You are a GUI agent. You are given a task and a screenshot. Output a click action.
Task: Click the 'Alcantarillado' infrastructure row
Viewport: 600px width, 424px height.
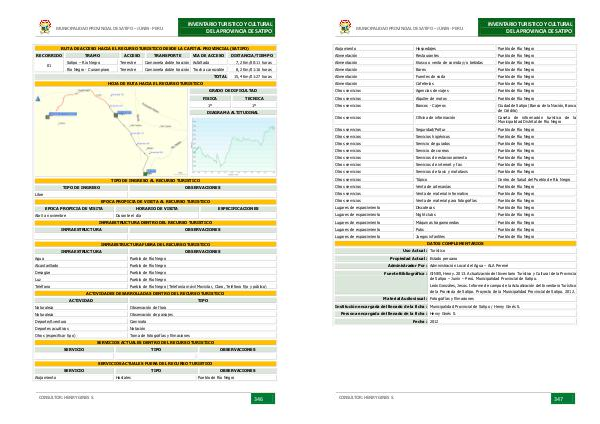pyautogui.click(x=155, y=266)
